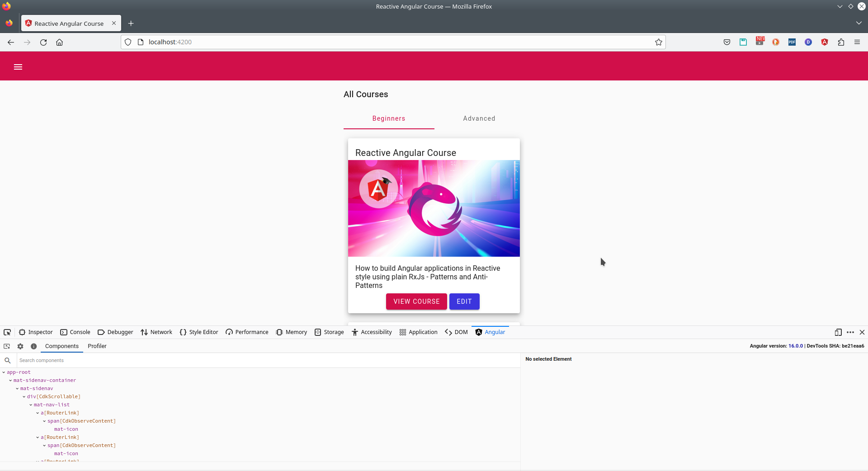Collapse the mat-sidenav-container node
The height and width of the screenshot is (471, 868).
click(10, 381)
